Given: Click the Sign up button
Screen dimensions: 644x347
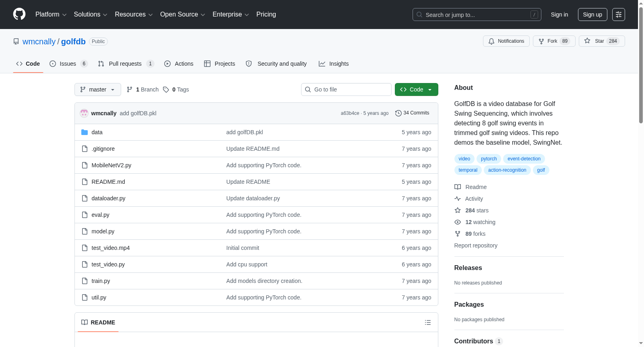Looking at the screenshot, I should [592, 15].
